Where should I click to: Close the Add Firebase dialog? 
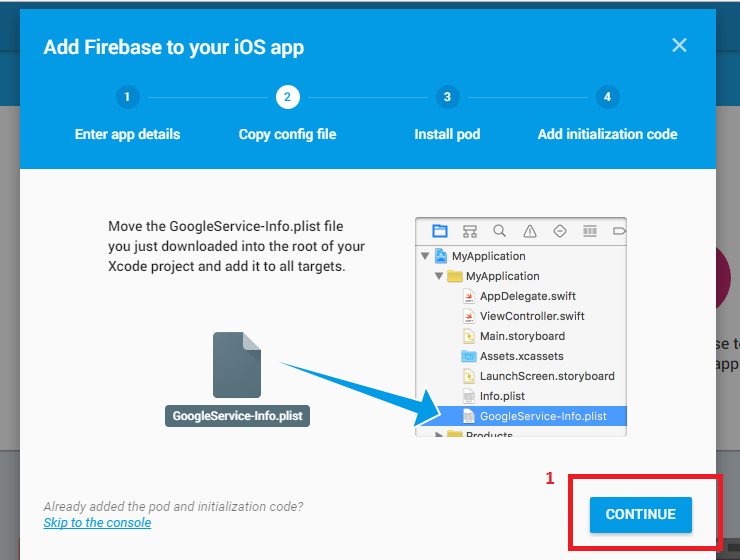tap(679, 45)
